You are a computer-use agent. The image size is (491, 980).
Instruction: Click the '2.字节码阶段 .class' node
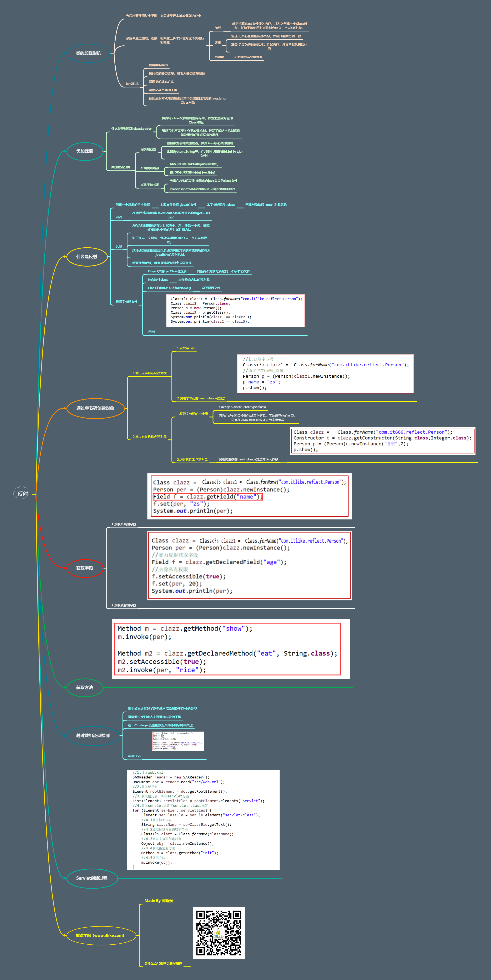click(221, 205)
